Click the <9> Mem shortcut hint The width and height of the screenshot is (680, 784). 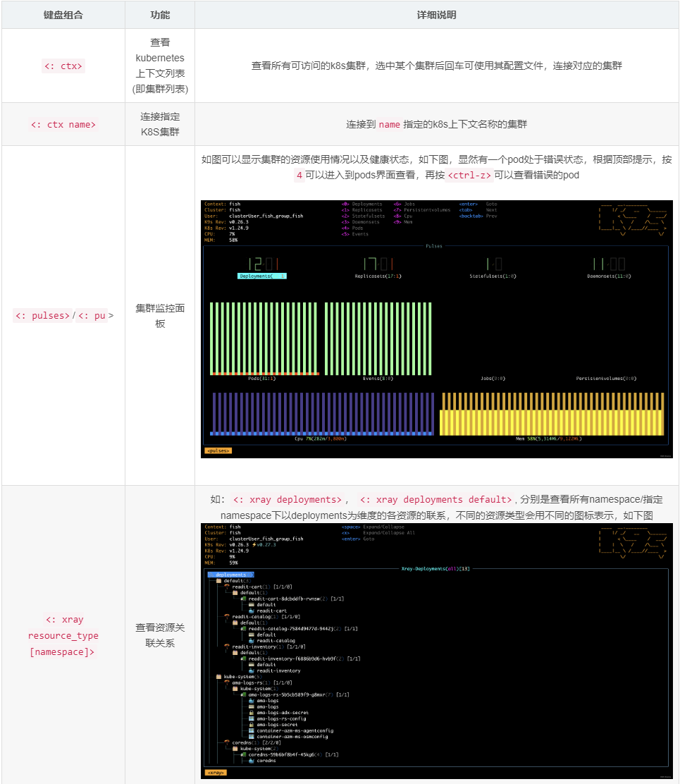click(403, 222)
